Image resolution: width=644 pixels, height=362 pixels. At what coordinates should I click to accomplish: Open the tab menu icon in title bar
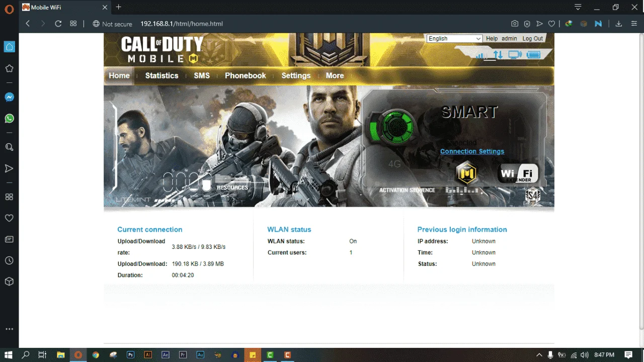(x=579, y=7)
